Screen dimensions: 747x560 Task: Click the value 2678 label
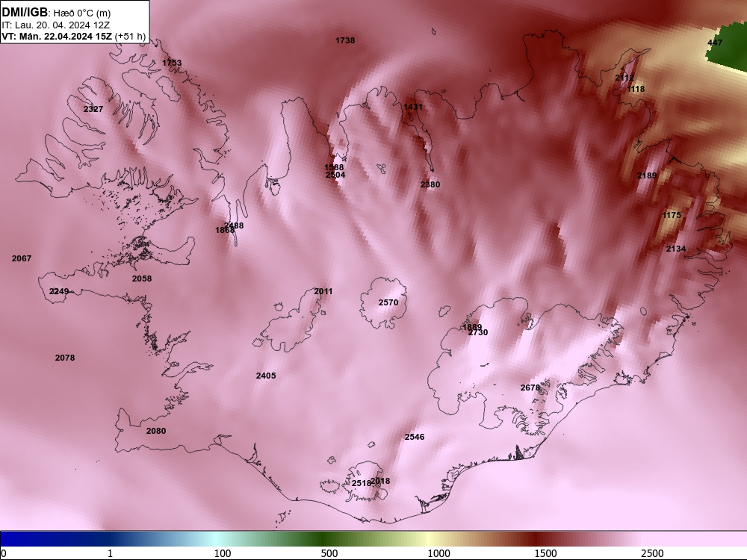tap(530, 388)
